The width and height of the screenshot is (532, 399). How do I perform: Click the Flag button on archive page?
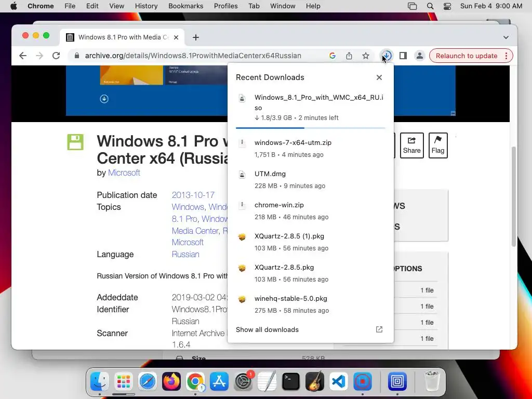pyautogui.click(x=438, y=145)
